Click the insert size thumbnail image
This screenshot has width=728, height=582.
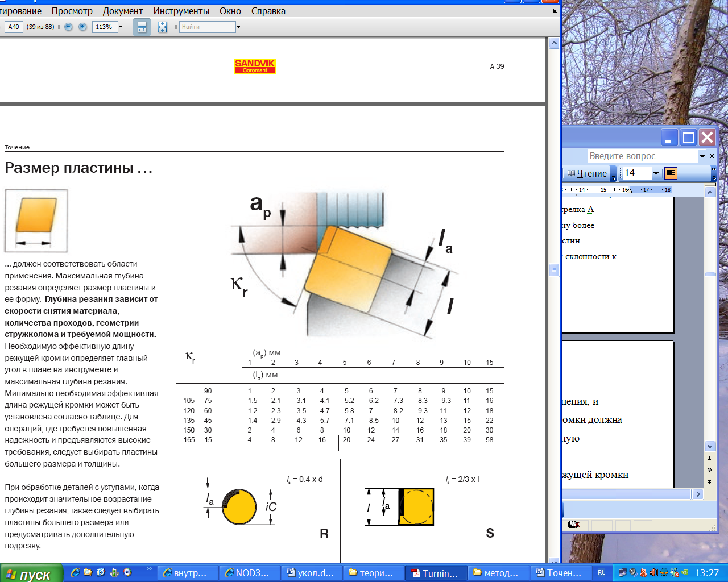36,221
